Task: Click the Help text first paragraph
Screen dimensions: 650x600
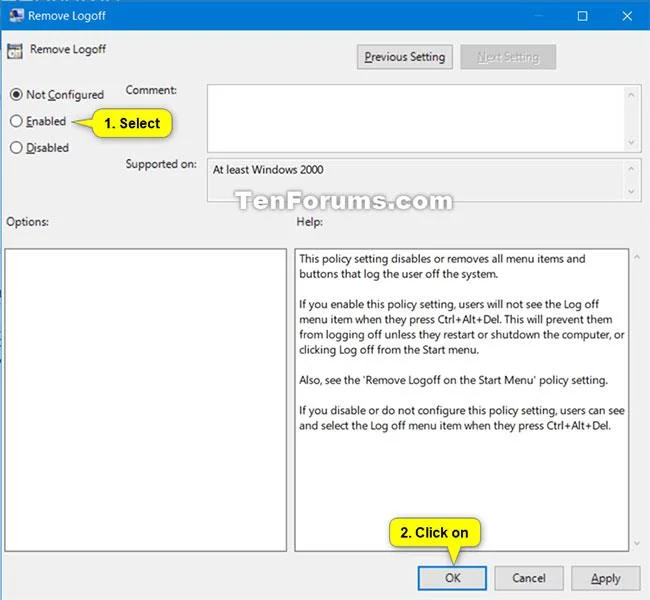Action: 442,266
